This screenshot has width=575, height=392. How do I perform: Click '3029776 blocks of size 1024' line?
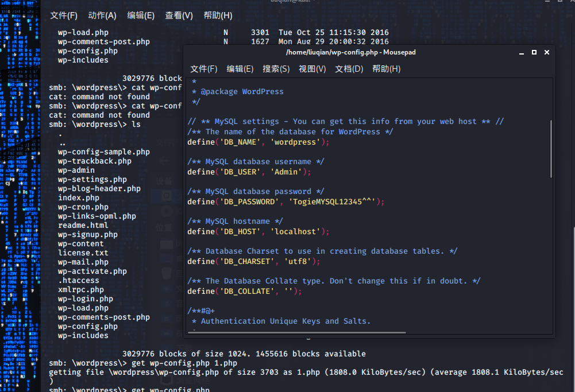point(244,354)
